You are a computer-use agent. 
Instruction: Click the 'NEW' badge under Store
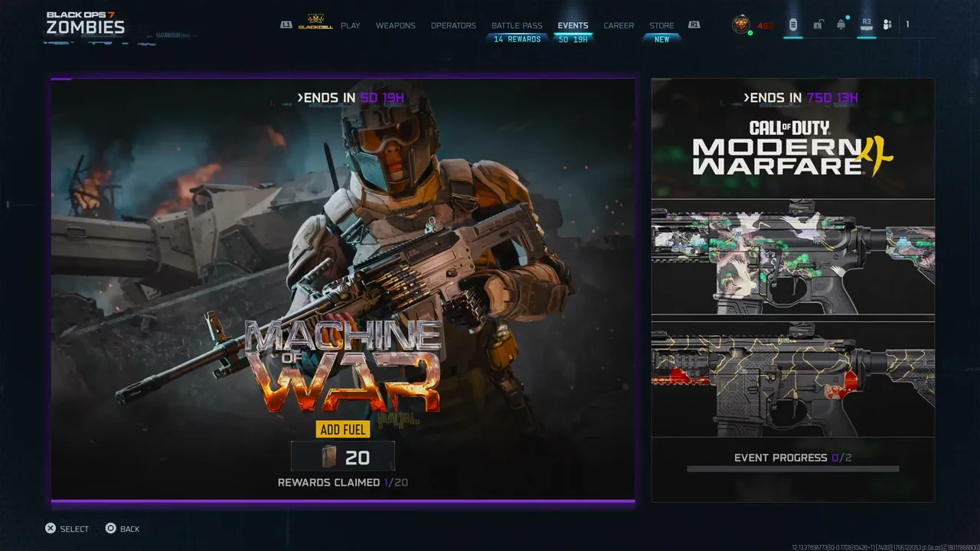coord(662,39)
